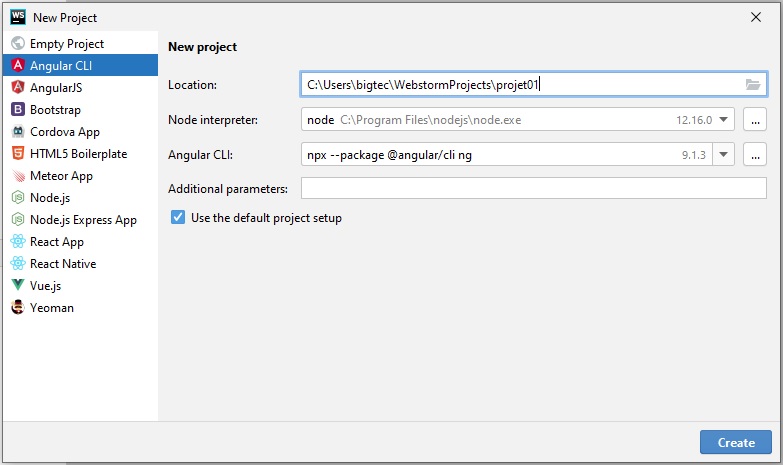Image resolution: width=783 pixels, height=465 pixels.
Task: Click the WebStorm logo in title bar
Action: point(18,17)
